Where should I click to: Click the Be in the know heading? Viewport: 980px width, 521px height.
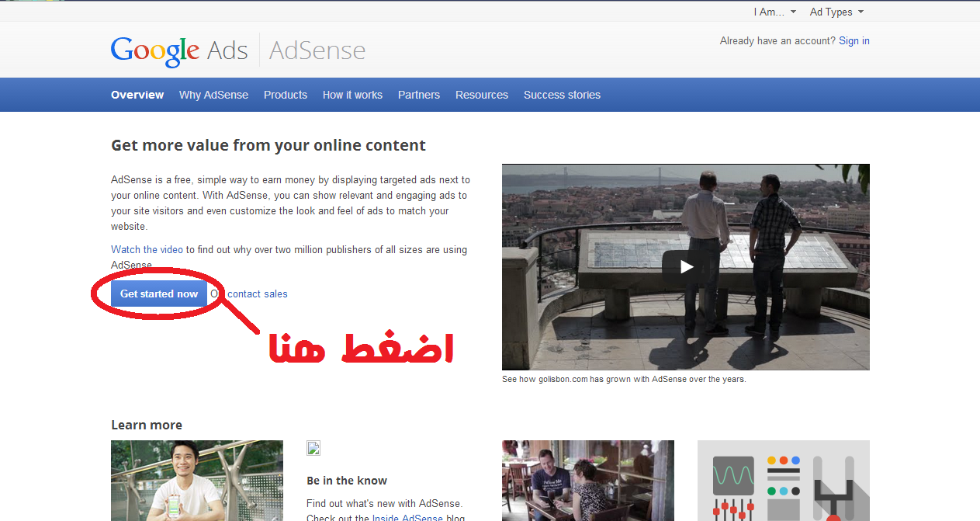tap(347, 481)
